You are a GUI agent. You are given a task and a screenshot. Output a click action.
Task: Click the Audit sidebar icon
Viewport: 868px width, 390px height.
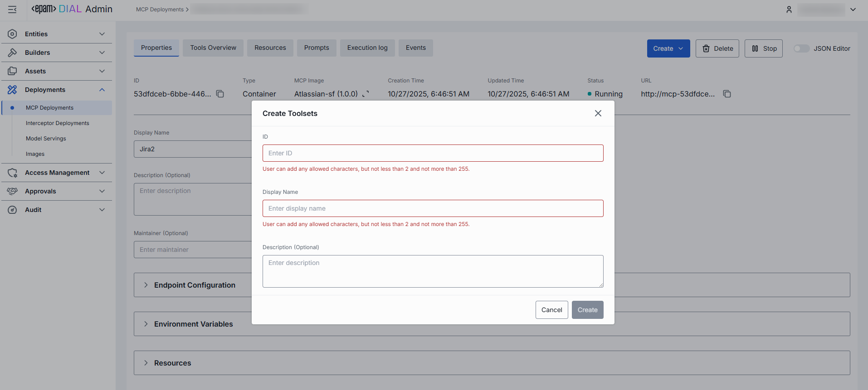pyautogui.click(x=12, y=210)
